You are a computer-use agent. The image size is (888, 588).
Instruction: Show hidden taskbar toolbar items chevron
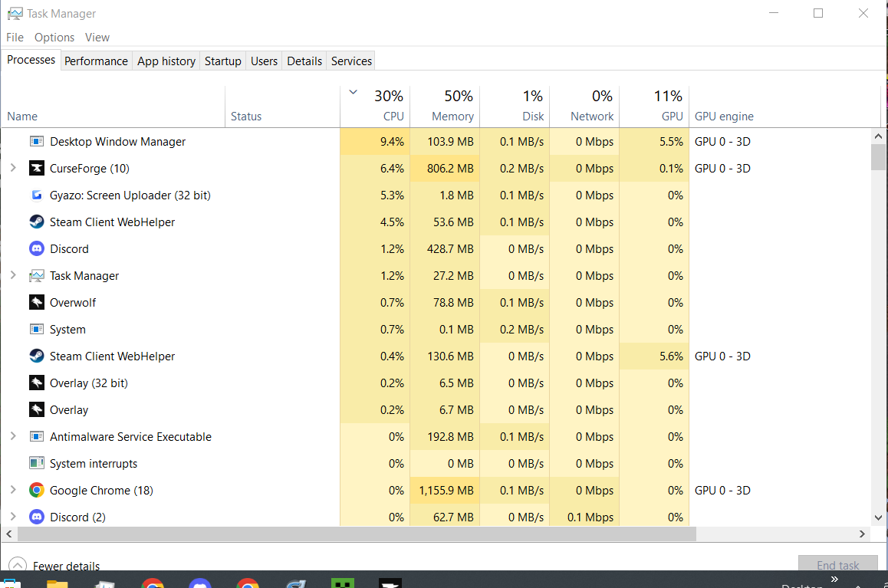(x=834, y=579)
